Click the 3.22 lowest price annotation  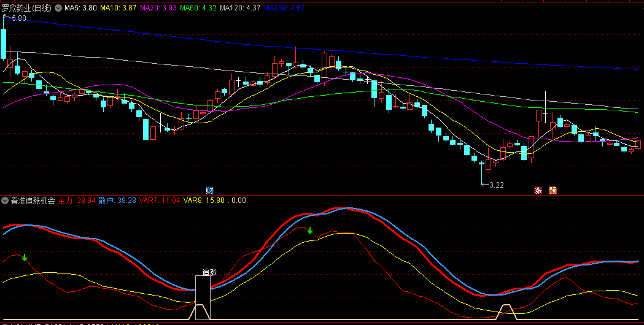tap(494, 185)
